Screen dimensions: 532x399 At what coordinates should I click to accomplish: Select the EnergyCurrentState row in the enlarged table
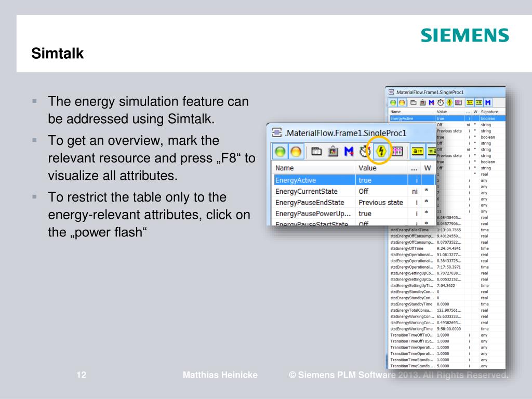(354, 191)
